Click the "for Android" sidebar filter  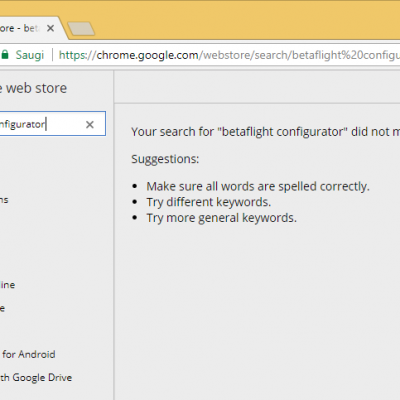(28, 354)
